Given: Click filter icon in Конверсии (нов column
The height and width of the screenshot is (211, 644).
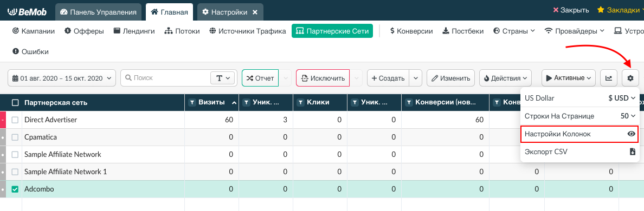Looking at the screenshot, I should pos(409,103).
